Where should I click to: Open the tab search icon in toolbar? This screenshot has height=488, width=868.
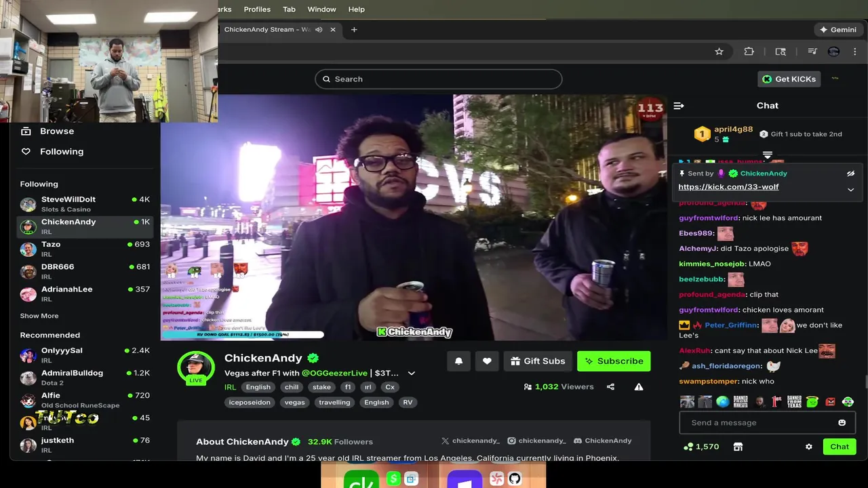(x=781, y=52)
